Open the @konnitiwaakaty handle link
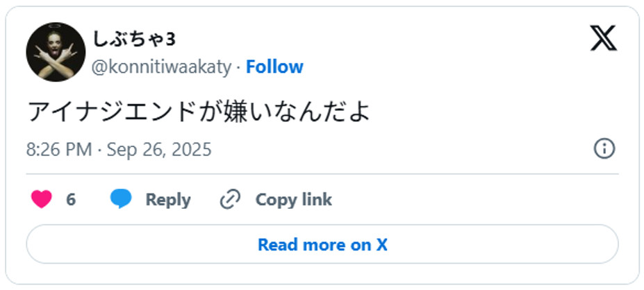 point(162,67)
